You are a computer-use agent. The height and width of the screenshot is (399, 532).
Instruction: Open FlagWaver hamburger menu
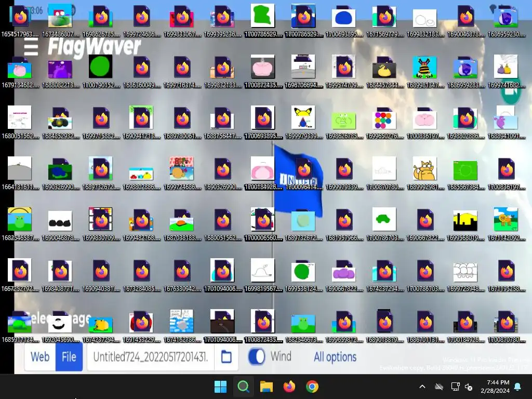click(x=31, y=46)
